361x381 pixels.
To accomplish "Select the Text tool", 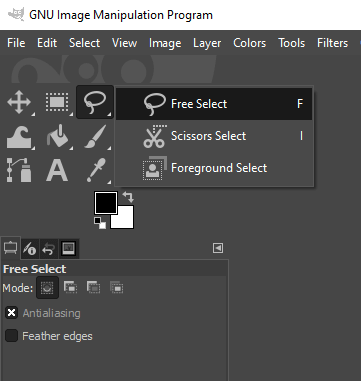I will point(57,170).
